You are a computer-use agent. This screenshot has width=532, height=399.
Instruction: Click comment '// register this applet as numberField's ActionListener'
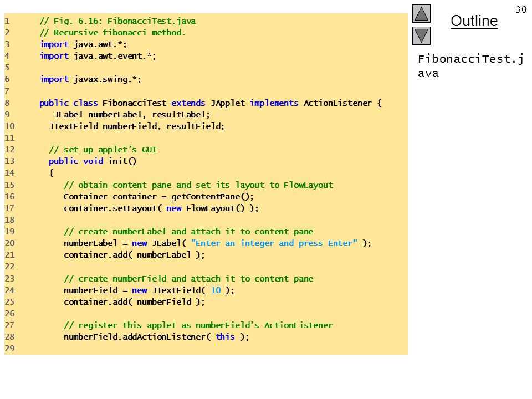pos(198,325)
